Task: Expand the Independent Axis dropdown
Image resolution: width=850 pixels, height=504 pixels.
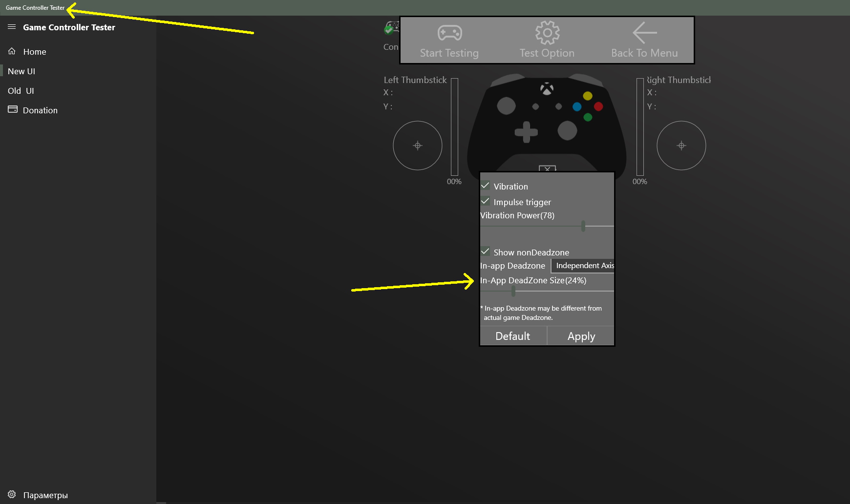Action: tap(584, 266)
